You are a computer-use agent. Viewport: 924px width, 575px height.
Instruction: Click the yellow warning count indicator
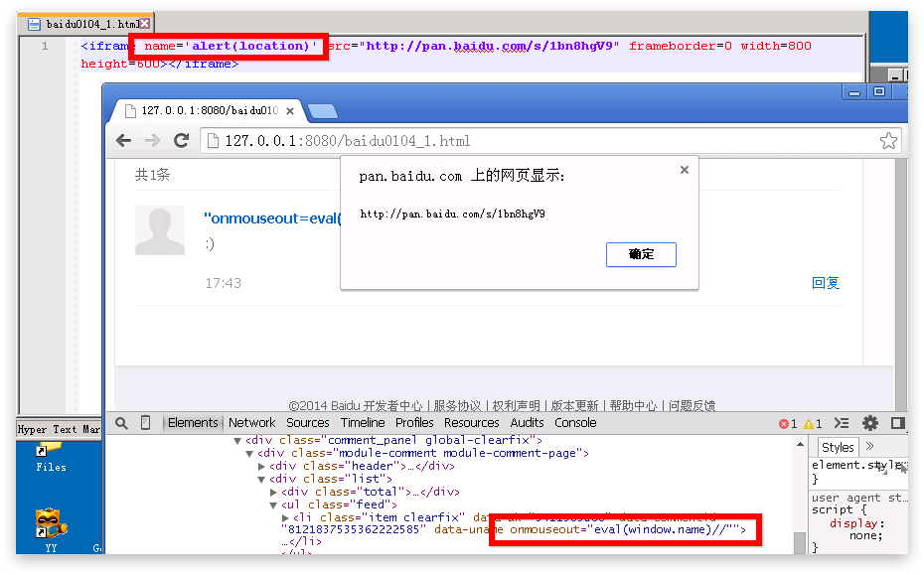coord(813,424)
